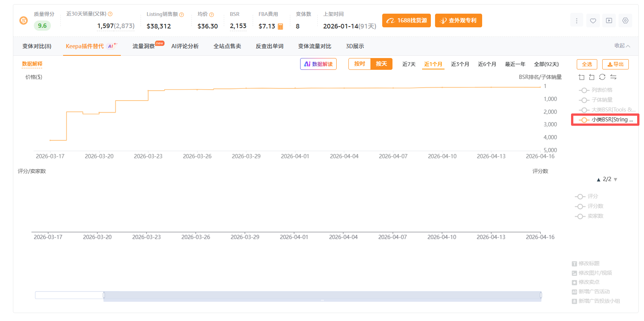Click the left handle of date range slider

click(104, 295)
